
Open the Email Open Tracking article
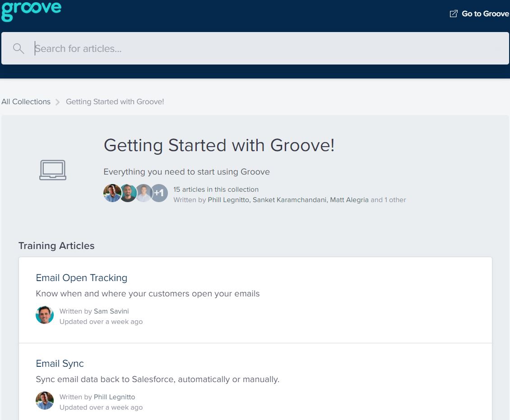82,278
